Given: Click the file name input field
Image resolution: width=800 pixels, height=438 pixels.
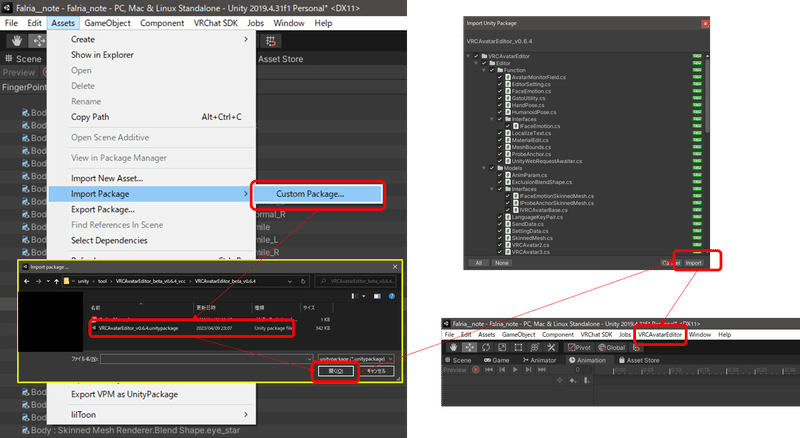Looking at the screenshot, I should coord(207,359).
